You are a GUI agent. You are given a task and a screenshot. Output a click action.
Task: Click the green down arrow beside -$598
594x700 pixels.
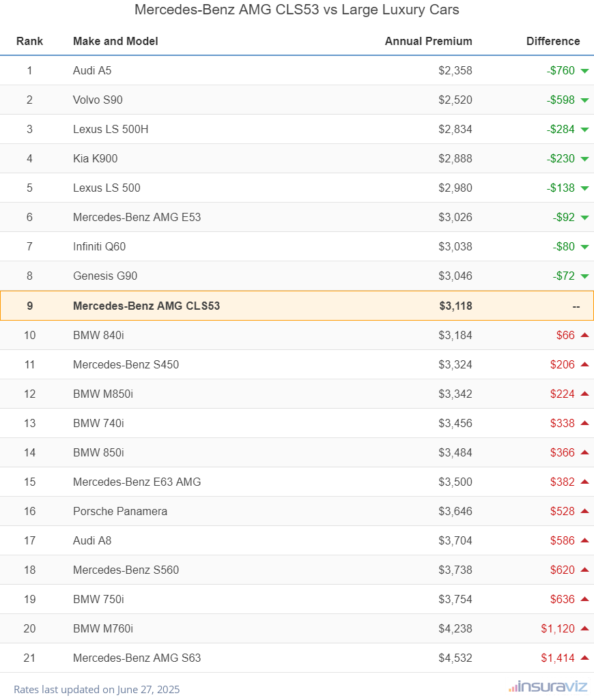pos(584,100)
